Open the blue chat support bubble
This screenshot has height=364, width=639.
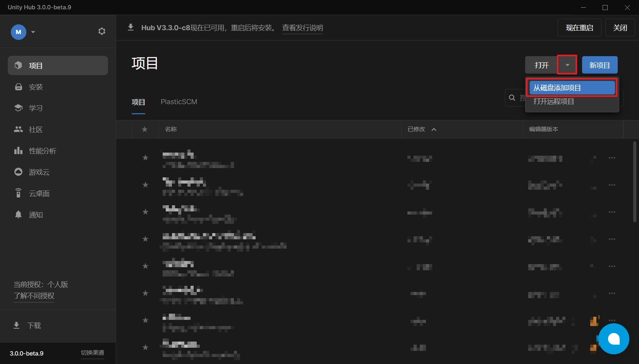[x=614, y=339]
